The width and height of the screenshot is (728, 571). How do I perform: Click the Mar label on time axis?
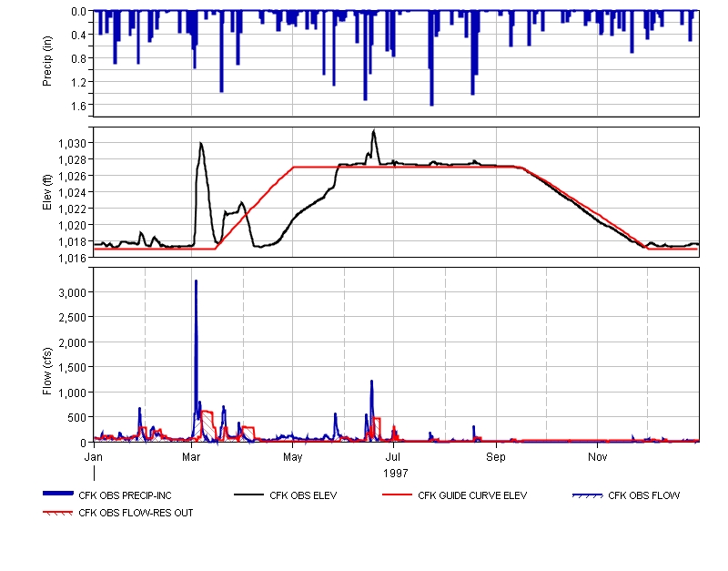click(191, 456)
